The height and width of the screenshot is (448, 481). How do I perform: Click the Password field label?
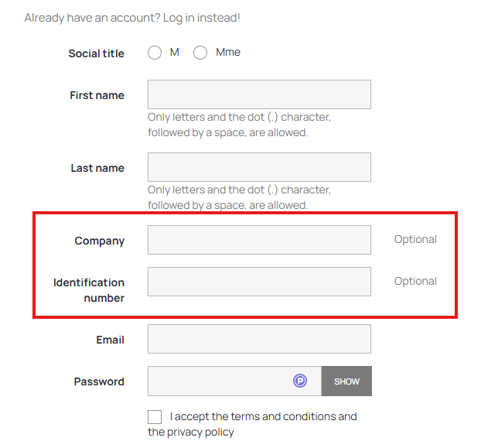(x=99, y=381)
